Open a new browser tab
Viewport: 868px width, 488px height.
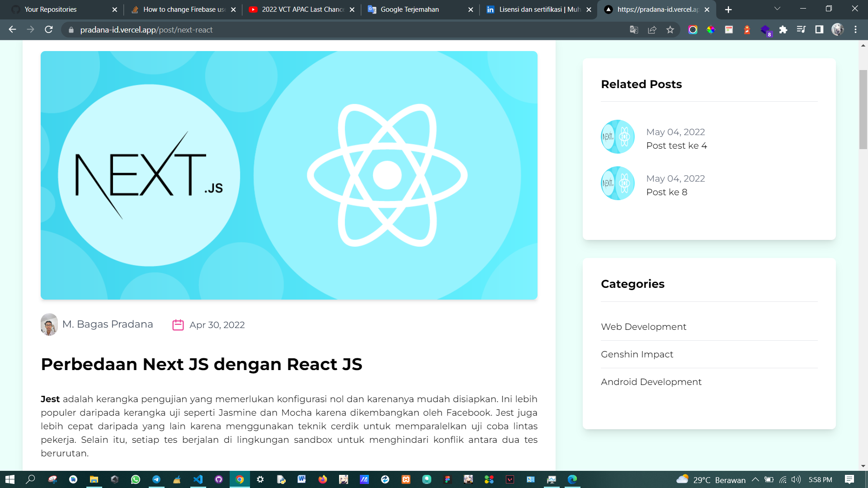[x=728, y=9]
